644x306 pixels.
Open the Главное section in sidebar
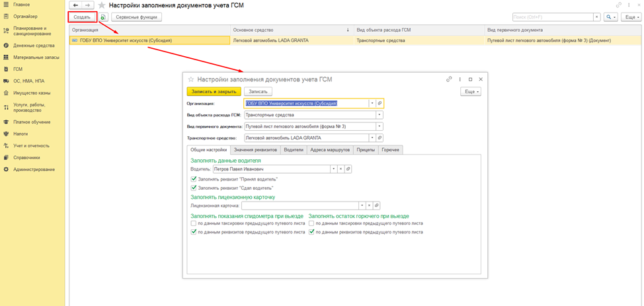(22, 5)
